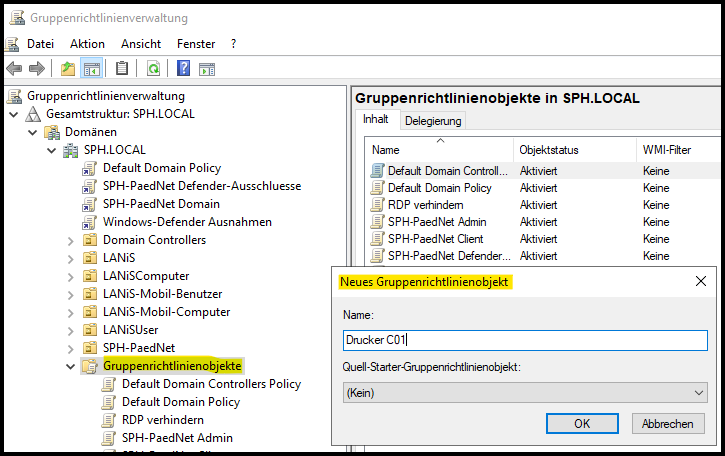Click the Domain Controllers OU folder icon

90,240
